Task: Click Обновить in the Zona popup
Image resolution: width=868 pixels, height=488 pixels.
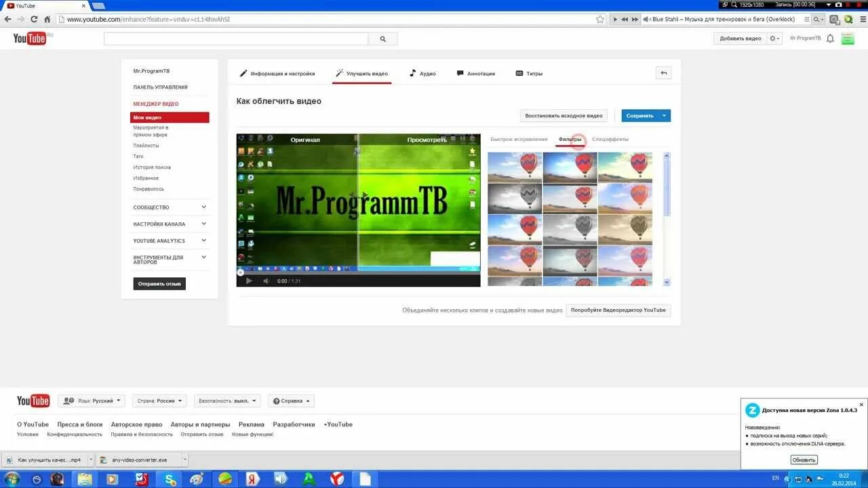Action: tap(804, 460)
